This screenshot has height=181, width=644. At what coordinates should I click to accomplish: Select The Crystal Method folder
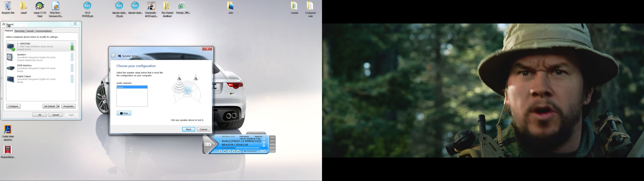click(167, 9)
